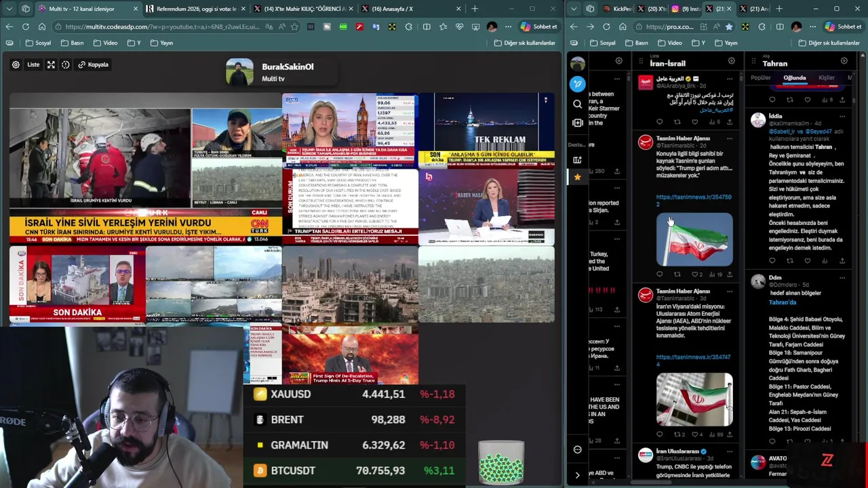Open the starred deck in X Pro sidebar
The width and height of the screenshot is (868, 488).
[x=578, y=177]
